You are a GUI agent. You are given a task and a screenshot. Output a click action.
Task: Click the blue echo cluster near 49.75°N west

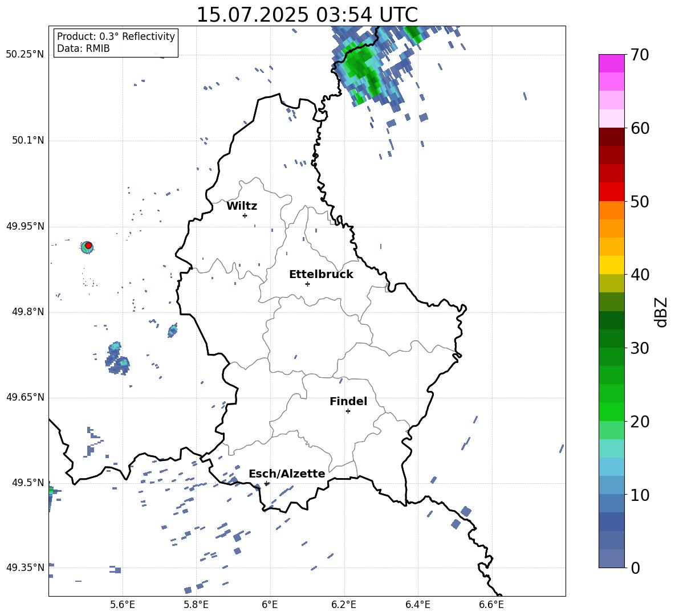pos(117,359)
